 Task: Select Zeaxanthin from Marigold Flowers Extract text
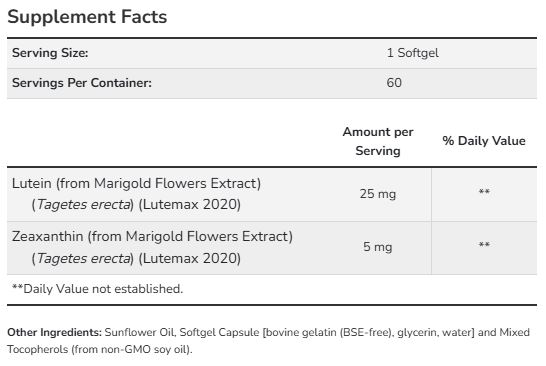[152, 236]
